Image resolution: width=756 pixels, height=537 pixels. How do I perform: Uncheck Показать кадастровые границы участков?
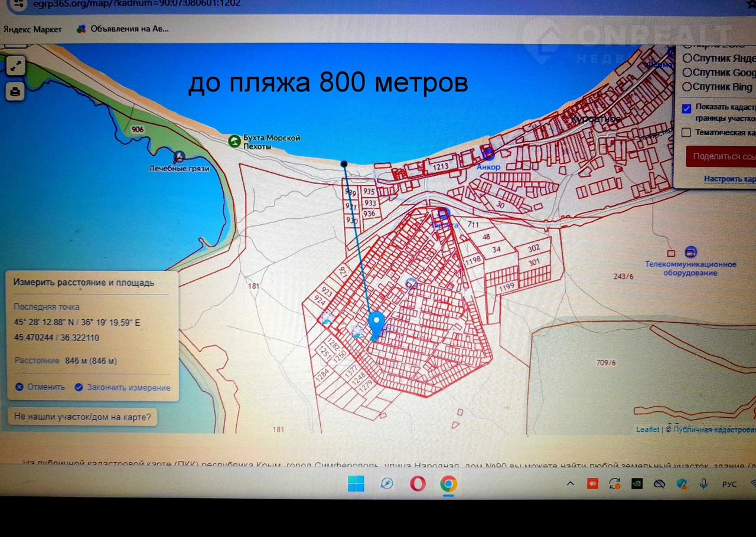click(x=686, y=109)
